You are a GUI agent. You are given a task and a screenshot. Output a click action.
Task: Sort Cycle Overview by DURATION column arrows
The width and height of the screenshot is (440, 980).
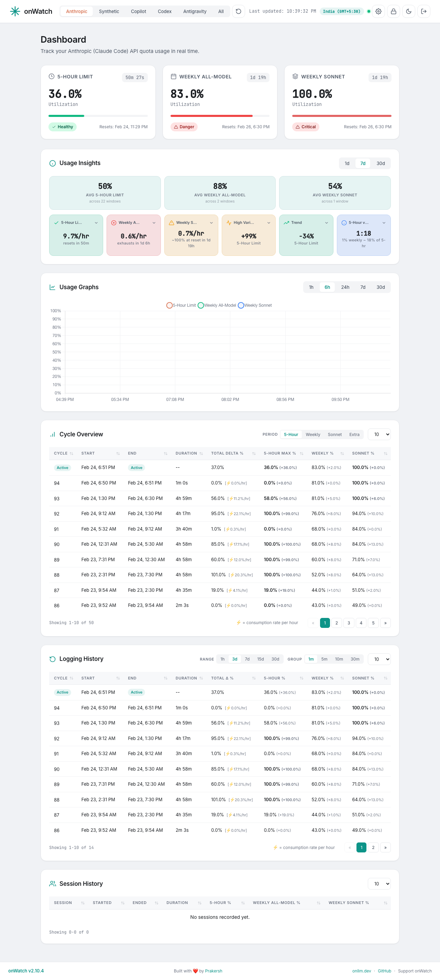coord(201,454)
